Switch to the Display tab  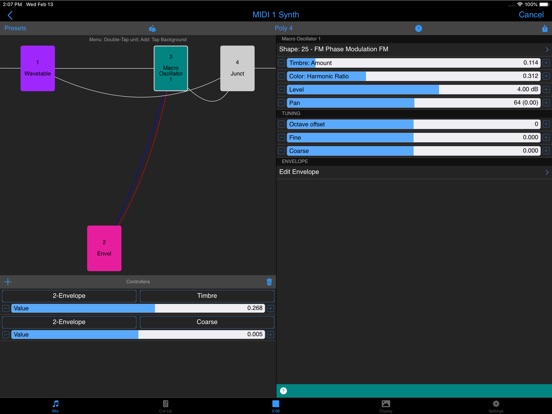pos(386,406)
